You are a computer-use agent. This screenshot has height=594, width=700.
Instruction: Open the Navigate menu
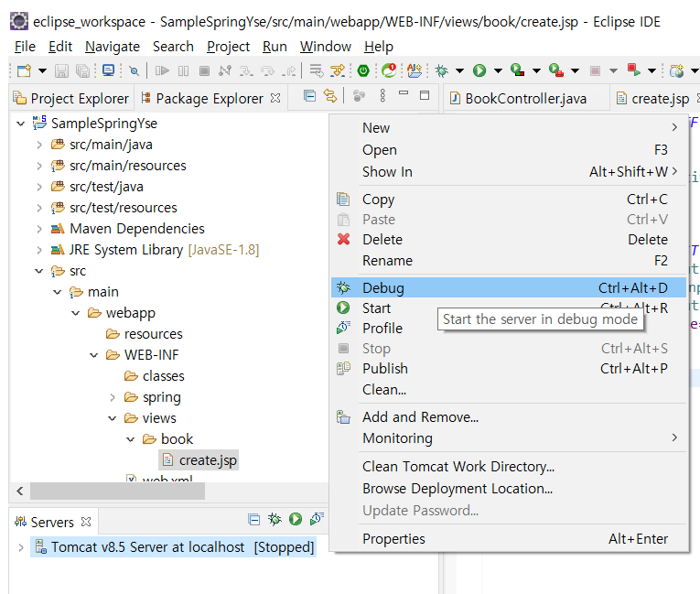click(x=113, y=47)
